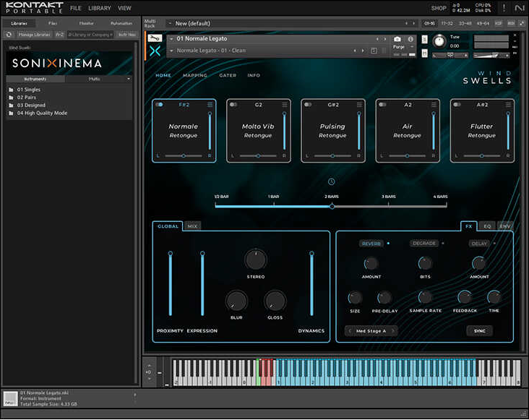Toggle the A2 Air slot power switch

(382, 105)
